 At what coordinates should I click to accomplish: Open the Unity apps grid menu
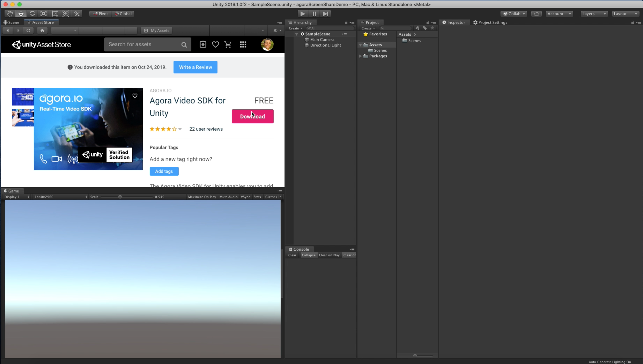click(243, 45)
